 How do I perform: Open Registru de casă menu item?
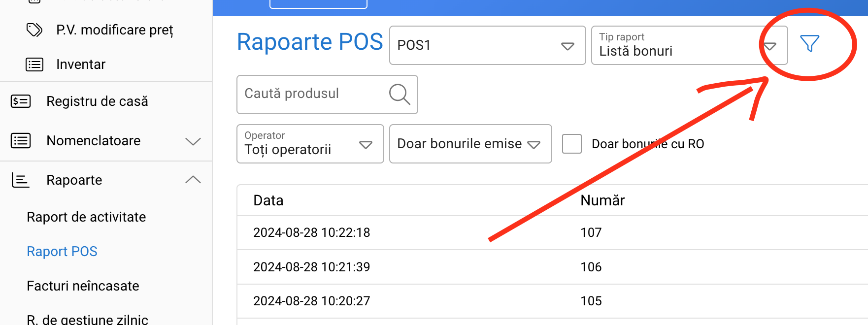[97, 101]
